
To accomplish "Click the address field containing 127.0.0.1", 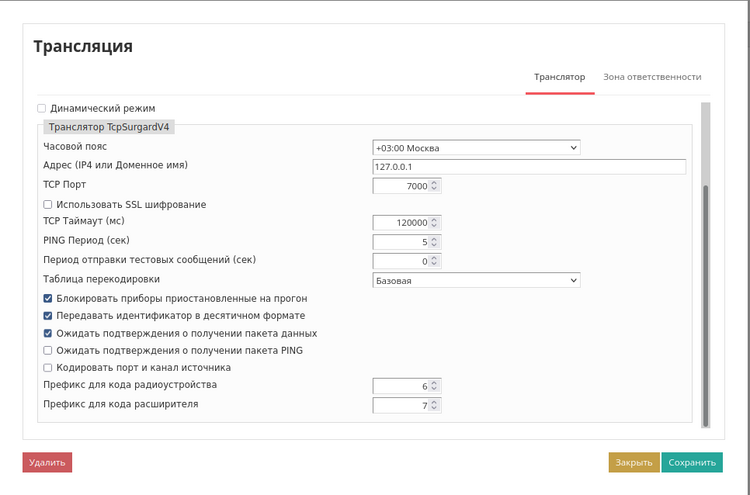I will (528, 167).
